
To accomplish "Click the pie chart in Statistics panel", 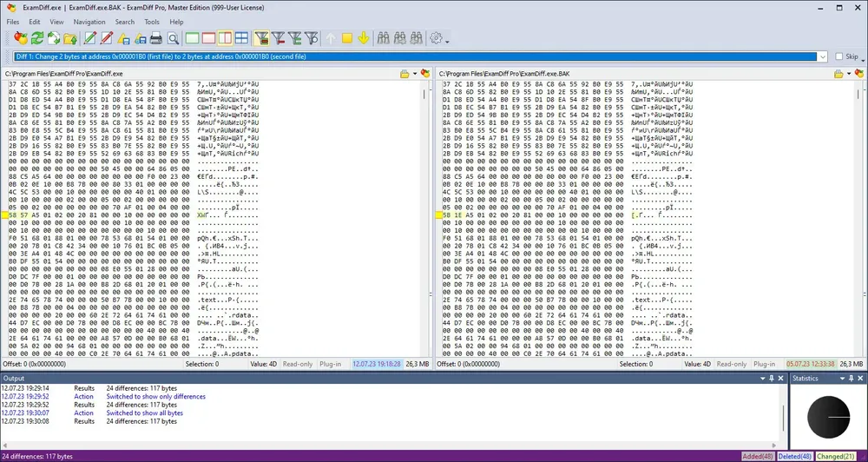I will [x=828, y=417].
